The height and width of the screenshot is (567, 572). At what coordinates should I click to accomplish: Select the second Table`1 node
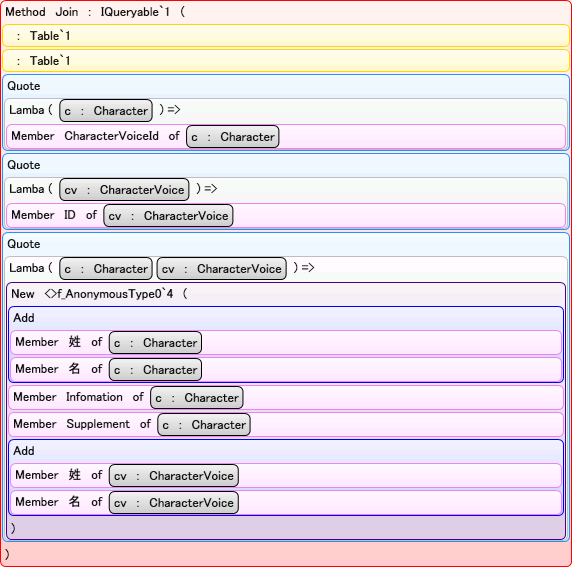286,61
